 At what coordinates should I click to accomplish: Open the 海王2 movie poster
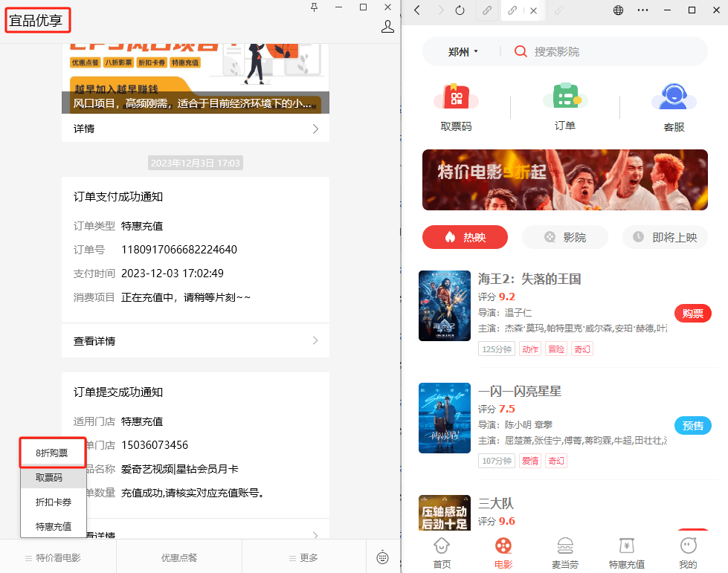click(x=445, y=305)
